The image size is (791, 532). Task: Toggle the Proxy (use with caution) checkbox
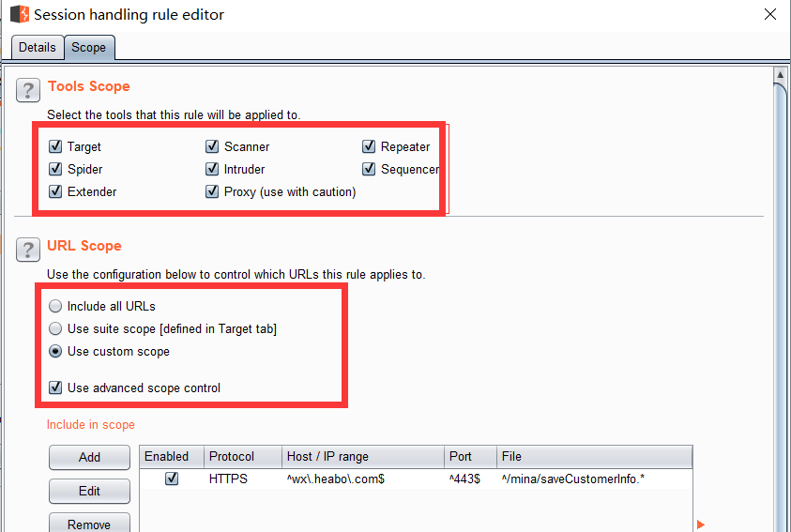(x=213, y=192)
